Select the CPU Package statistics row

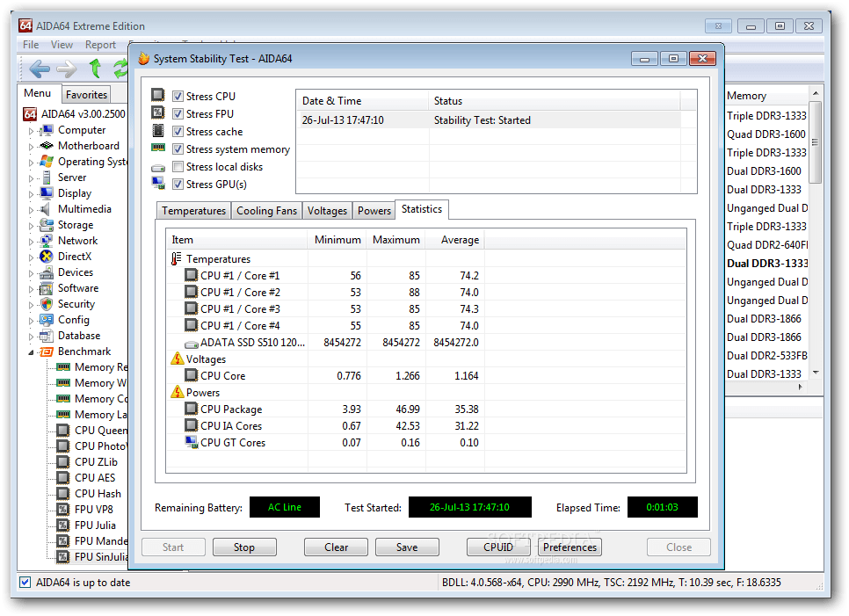coord(425,409)
